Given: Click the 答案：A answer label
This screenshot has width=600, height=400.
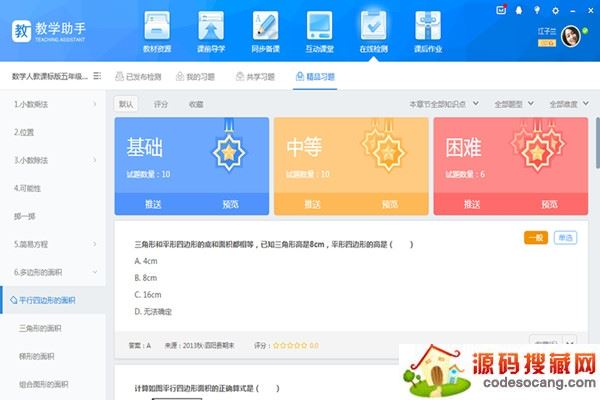Looking at the screenshot, I should pos(140,345).
